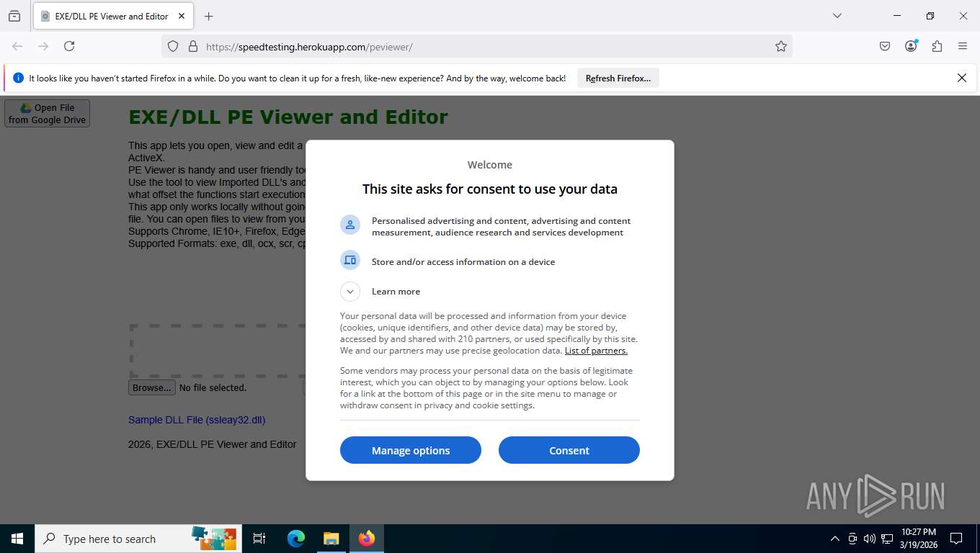Open Task View on the taskbar
Image resolution: width=980 pixels, height=553 pixels.
[259, 539]
